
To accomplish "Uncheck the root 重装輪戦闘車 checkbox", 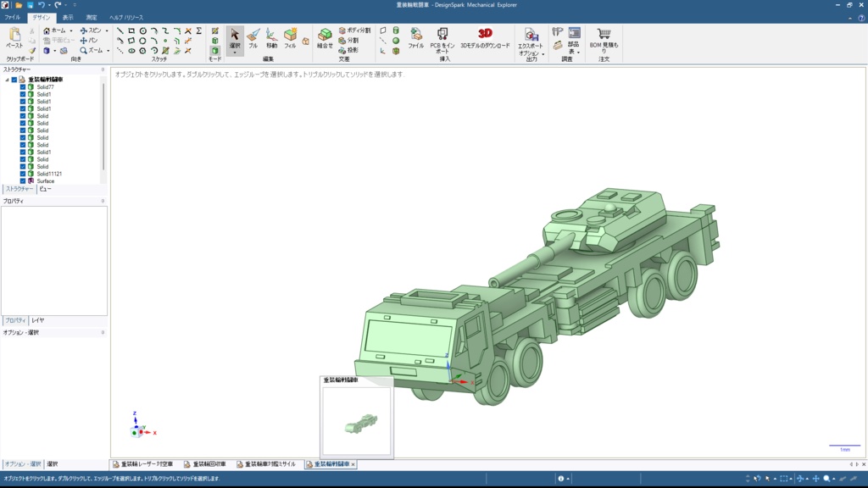I will coord(14,80).
